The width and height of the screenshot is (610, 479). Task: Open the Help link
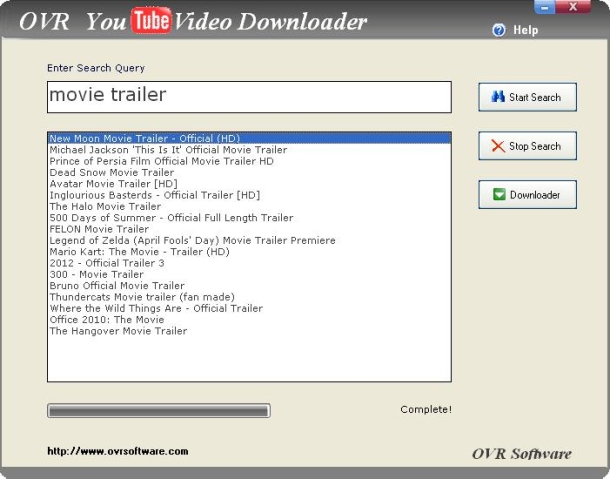[x=525, y=30]
